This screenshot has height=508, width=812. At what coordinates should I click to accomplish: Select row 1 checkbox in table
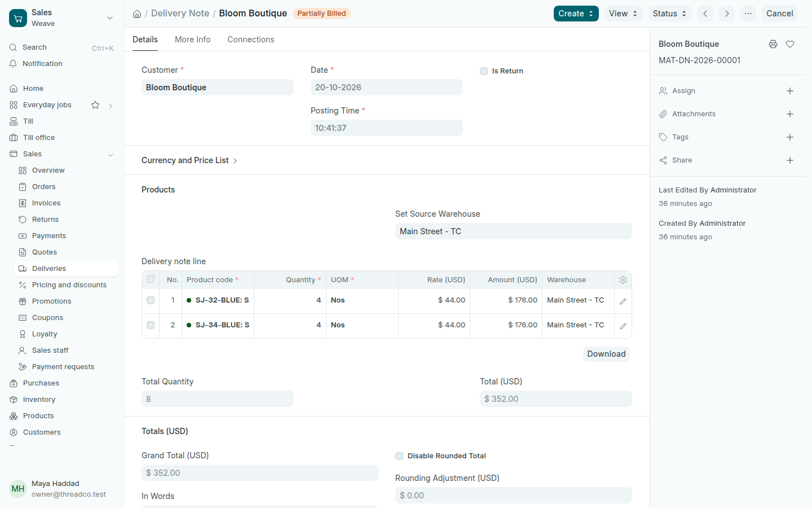point(151,300)
